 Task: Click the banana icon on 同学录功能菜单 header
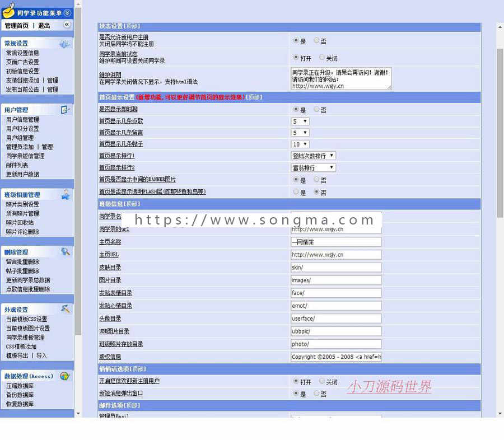tap(8, 11)
